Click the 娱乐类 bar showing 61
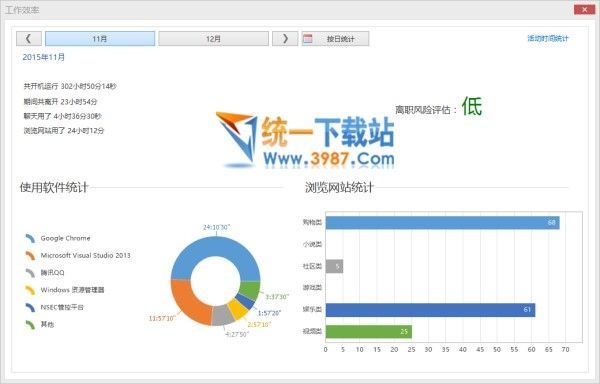The width and height of the screenshot is (600, 384). [x=430, y=310]
